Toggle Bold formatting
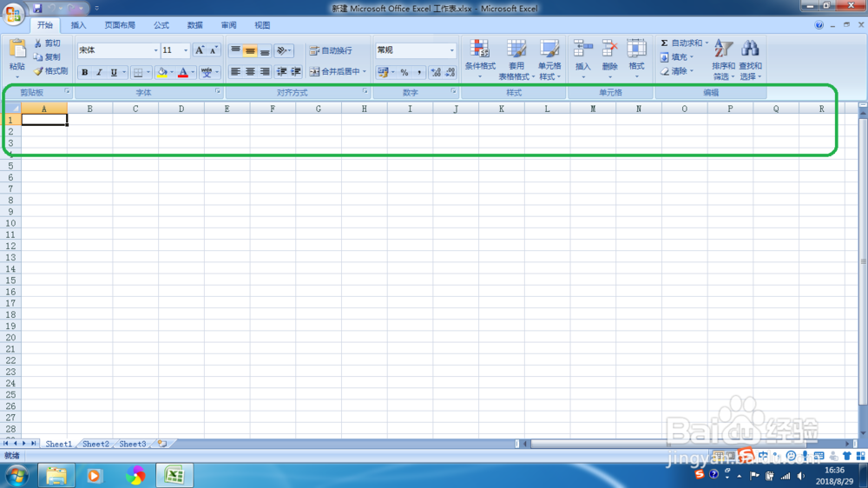This screenshot has width=868, height=488. 85,72
